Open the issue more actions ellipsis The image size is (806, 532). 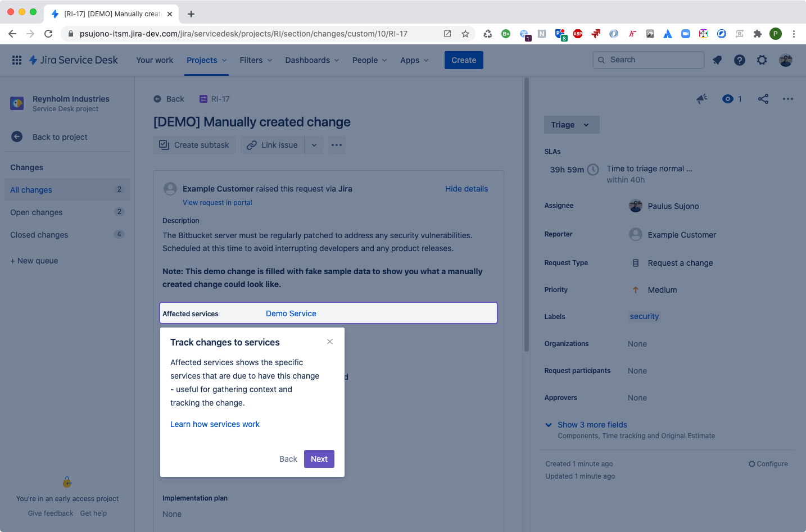pos(787,98)
